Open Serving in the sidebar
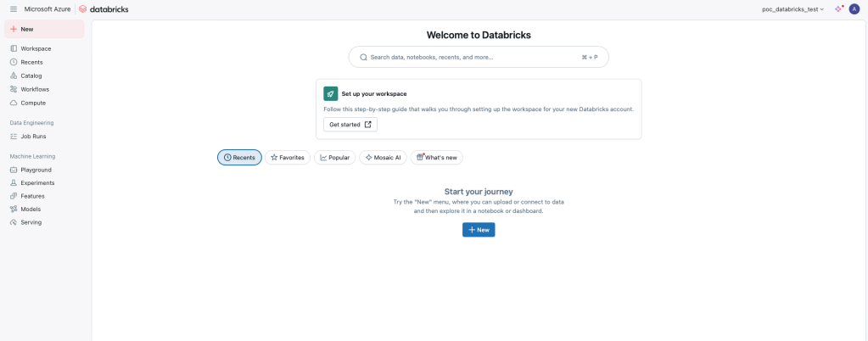868x341 pixels. click(31, 222)
